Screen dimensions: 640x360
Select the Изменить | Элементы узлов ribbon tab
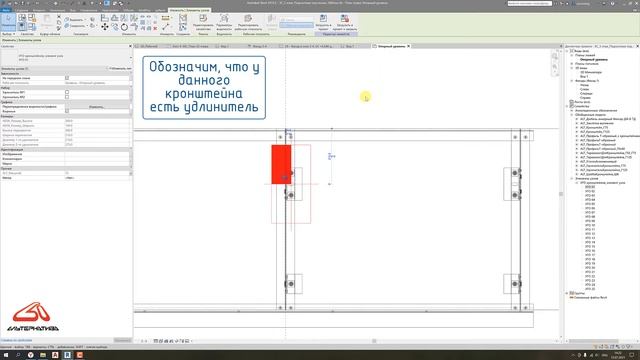(x=189, y=10)
